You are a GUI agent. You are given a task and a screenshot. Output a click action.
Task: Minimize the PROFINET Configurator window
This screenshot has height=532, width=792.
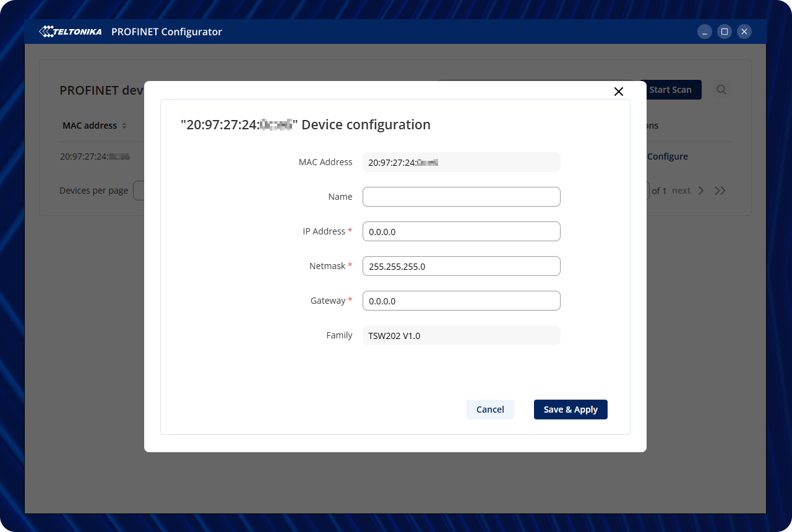705,32
